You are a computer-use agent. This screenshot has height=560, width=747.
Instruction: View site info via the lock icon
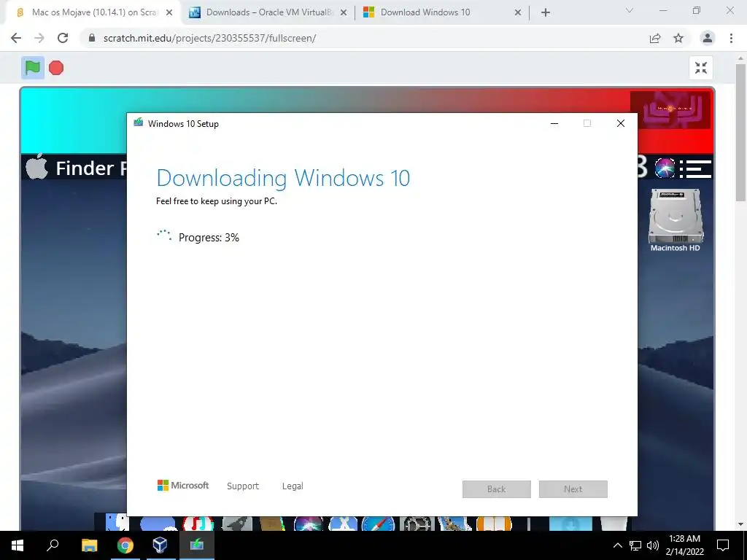tap(92, 38)
